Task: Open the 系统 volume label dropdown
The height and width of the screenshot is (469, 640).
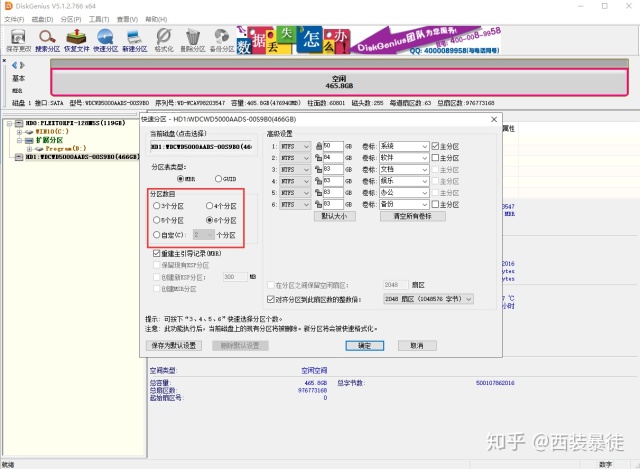Action: tap(404, 146)
